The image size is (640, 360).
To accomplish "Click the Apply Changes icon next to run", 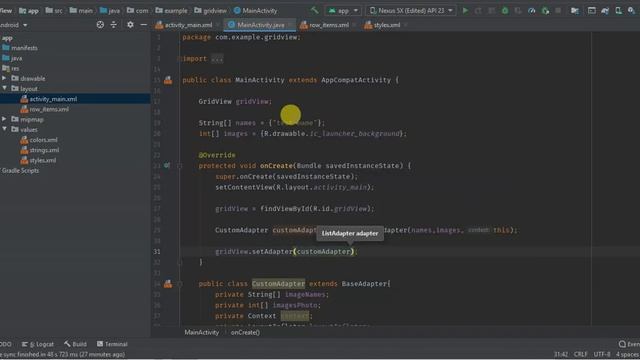I will tap(478, 10).
